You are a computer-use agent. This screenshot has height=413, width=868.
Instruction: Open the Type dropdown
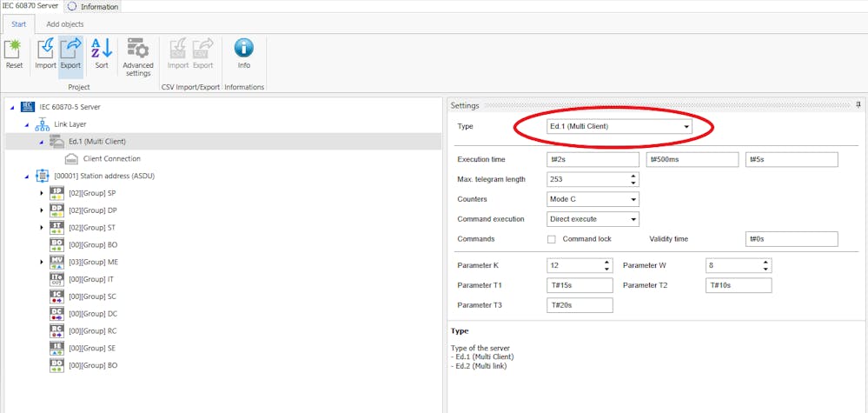click(x=687, y=127)
